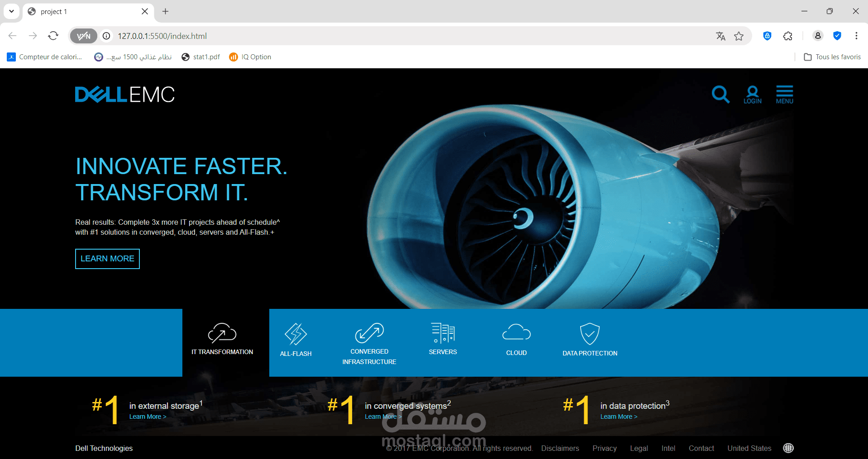868x459 pixels.
Task: Open the Tous les favoris folder
Action: (832, 57)
